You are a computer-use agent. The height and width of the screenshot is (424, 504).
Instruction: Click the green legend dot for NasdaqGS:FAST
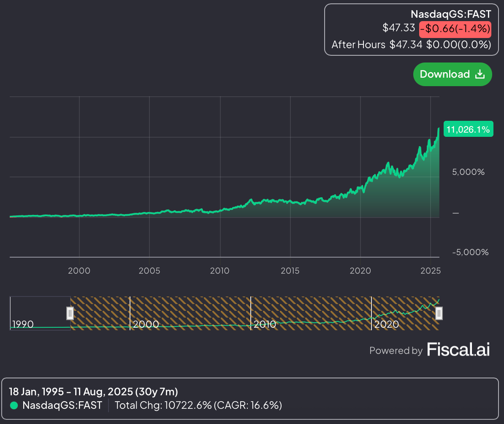(x=14, y=405)
